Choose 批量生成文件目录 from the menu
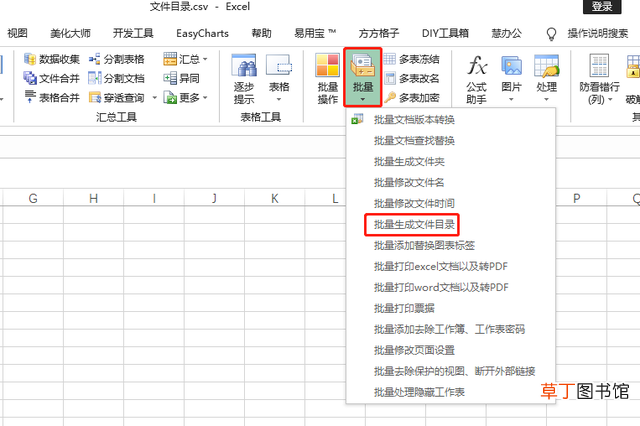 tap(451, 224)
